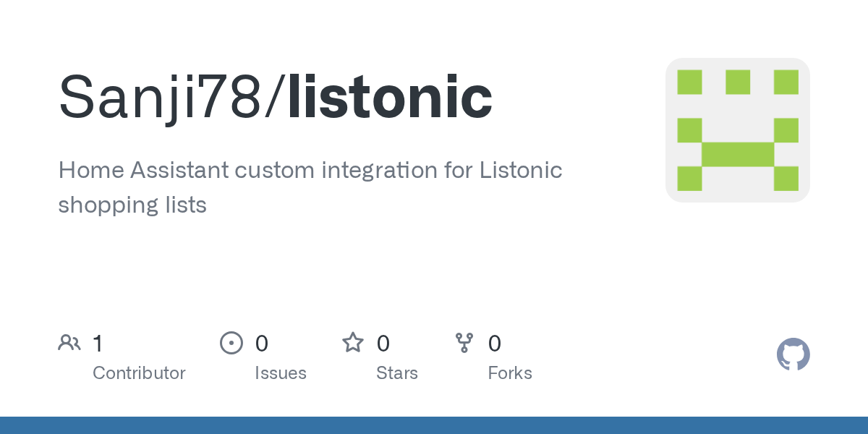Open the bold listonic repository name
Screen dimensions: 868x434
pos(390,98)
